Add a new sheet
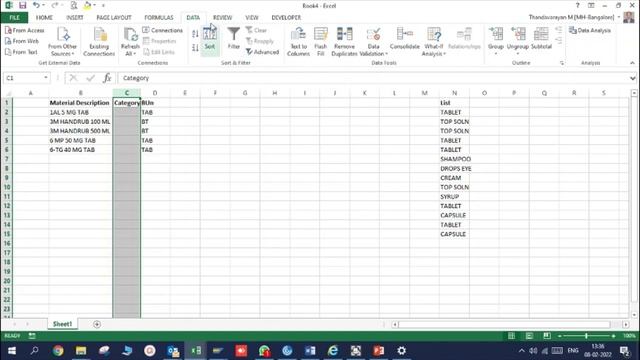The width and height of the screenshot is (640, 360). pos(97,324)
